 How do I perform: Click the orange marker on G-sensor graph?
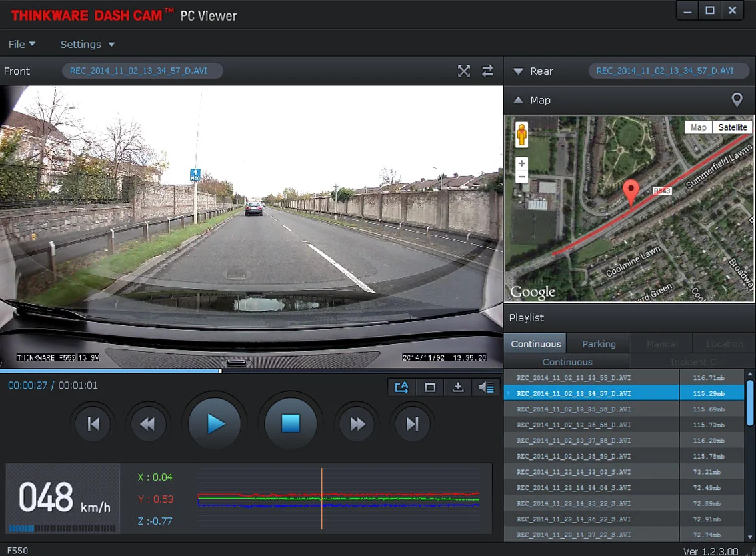click(x=321, y=499)
